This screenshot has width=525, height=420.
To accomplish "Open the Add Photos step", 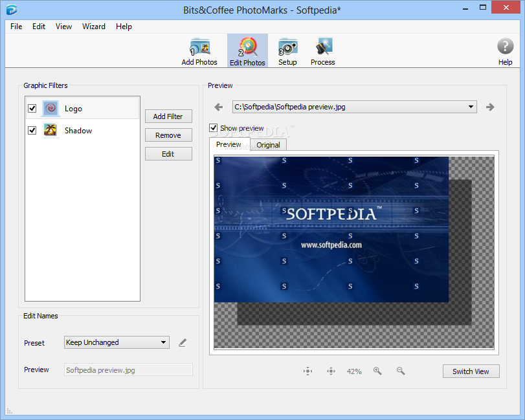I will [x=199, y=52].
